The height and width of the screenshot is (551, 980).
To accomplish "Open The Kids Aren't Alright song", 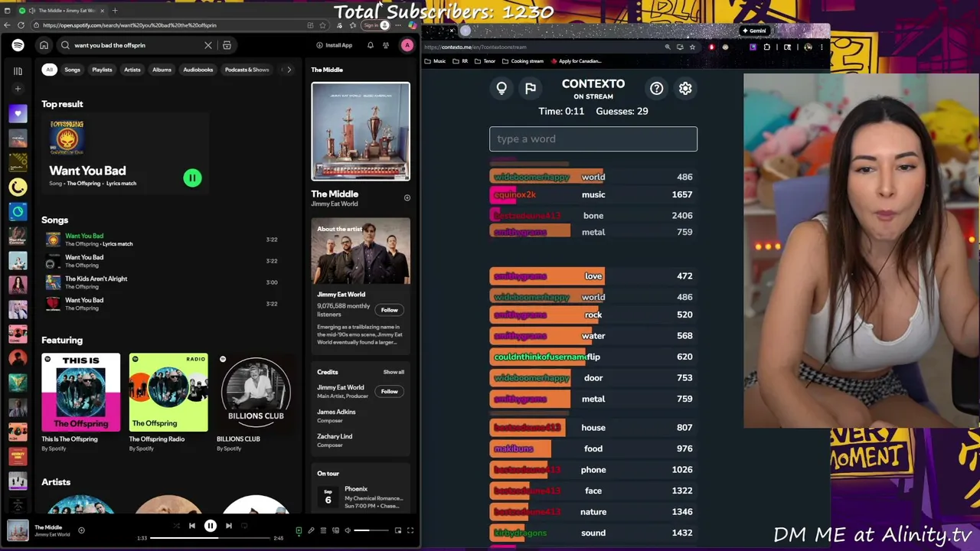I will tap(96, 279).
